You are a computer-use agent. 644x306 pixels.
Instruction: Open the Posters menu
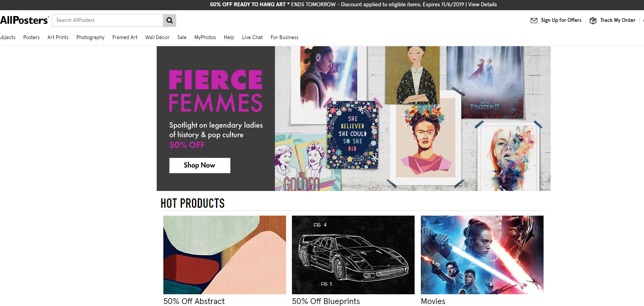tap(31, 38)
